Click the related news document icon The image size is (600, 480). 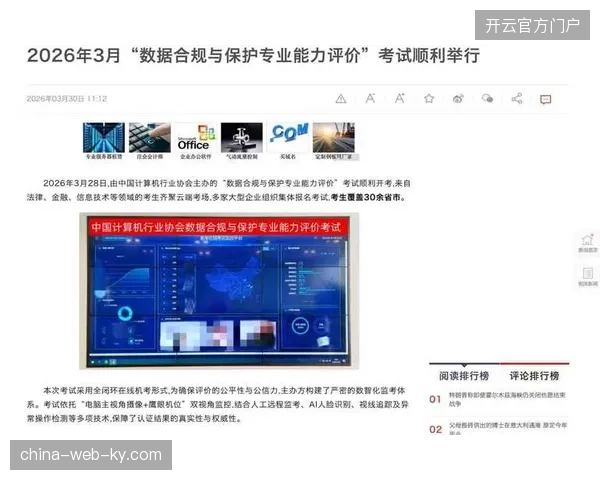click(587, 276)
